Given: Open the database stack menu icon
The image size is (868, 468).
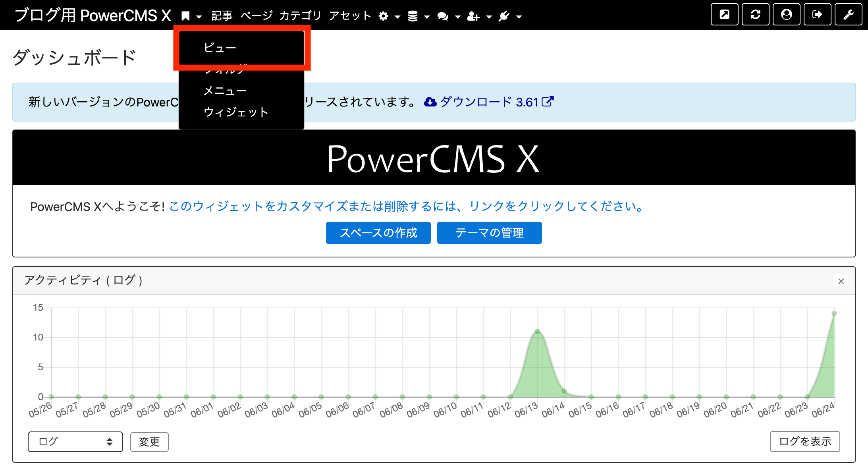Looking at the screenshot, I should (413, 16).
